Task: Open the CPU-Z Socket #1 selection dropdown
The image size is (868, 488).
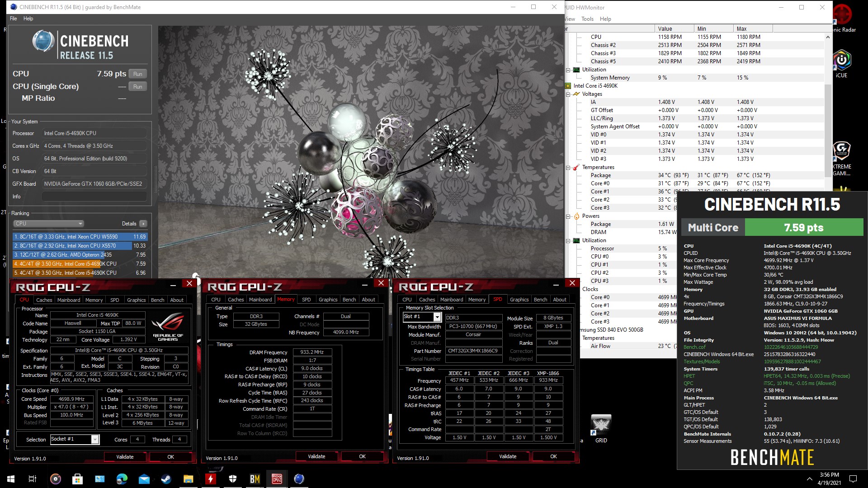Action: click(x=75, y=439)
